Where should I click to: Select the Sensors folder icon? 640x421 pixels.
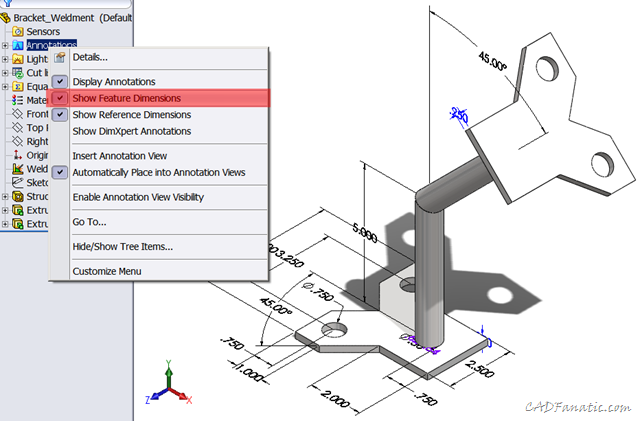[18, 31]
